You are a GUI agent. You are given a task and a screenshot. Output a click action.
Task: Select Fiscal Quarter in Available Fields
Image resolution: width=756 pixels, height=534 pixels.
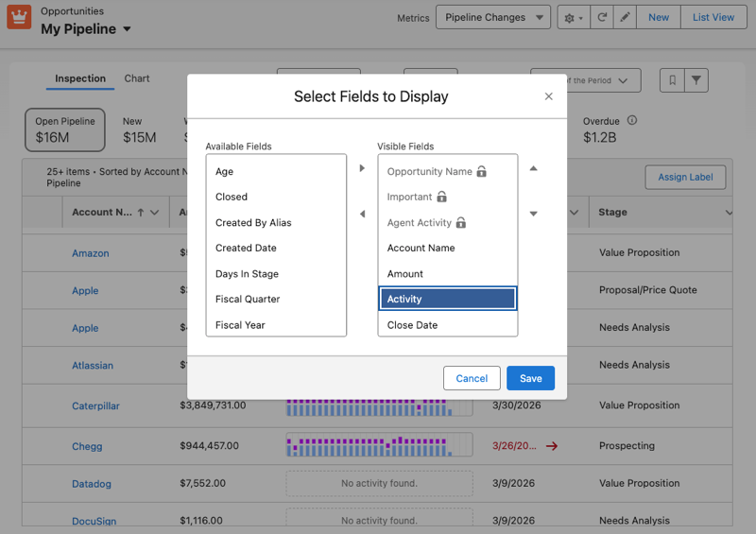[276, 299]
